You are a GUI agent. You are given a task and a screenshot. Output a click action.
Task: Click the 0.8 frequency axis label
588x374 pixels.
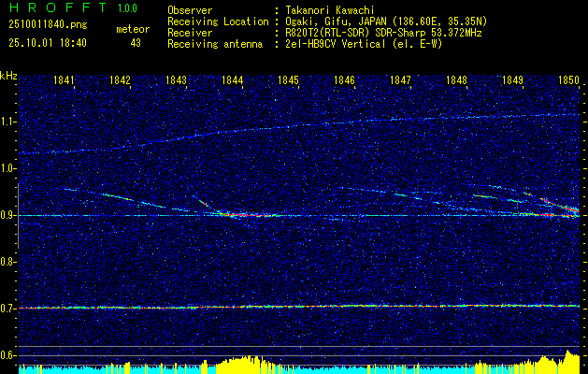click(x=7, y=262)
